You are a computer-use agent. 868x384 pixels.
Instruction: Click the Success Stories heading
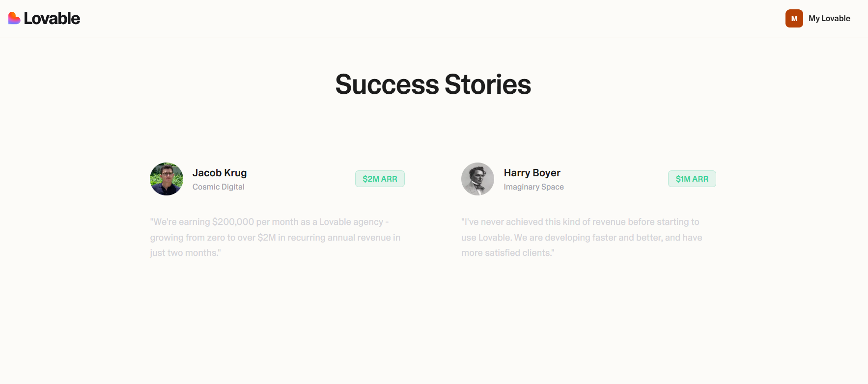(x=433, y=84)
